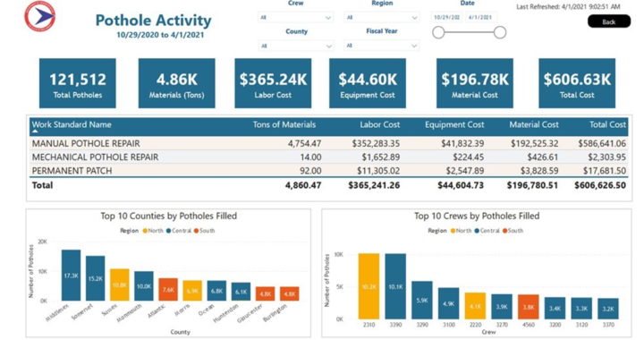Click the Labor Cost card
Viewport: 644px width, 340px height.
coord(273,83)
